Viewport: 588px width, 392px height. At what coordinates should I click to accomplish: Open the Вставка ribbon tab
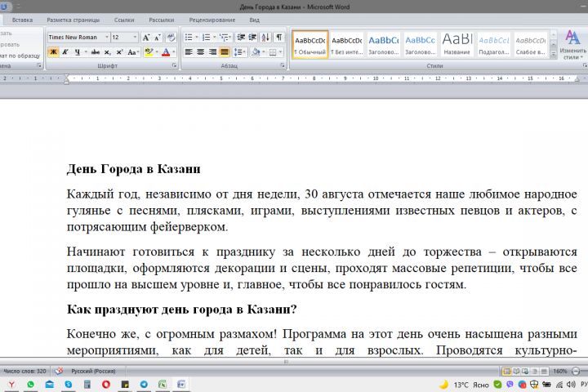(23, 20)
